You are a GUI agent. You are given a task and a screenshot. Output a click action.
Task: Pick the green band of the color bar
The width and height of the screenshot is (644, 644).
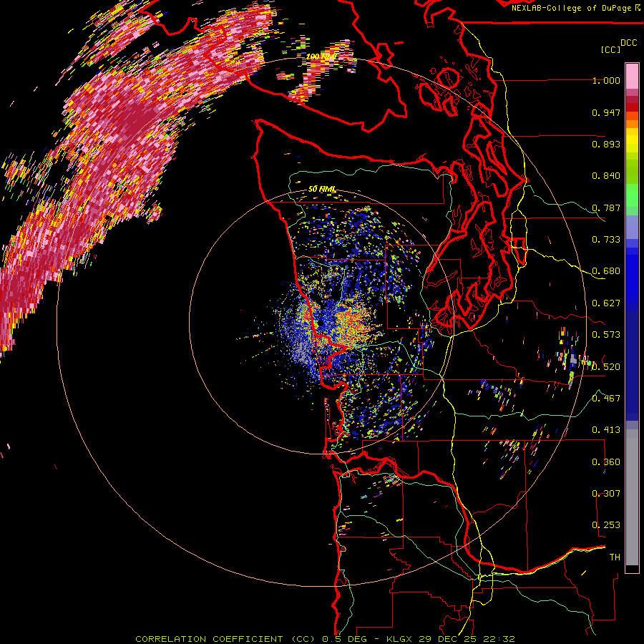pyautogui.click(x=632, y=195)
